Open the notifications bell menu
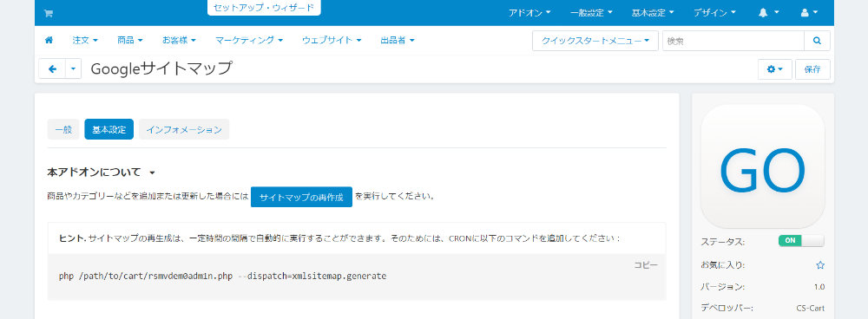Screen dimensions: 868x319 click(768, 13)
